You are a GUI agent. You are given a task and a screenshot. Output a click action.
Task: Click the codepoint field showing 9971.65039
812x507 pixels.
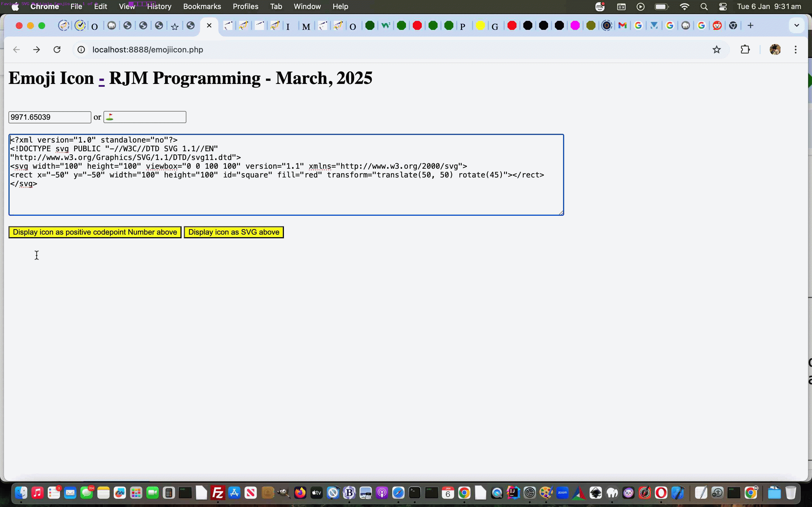point(50,117)
